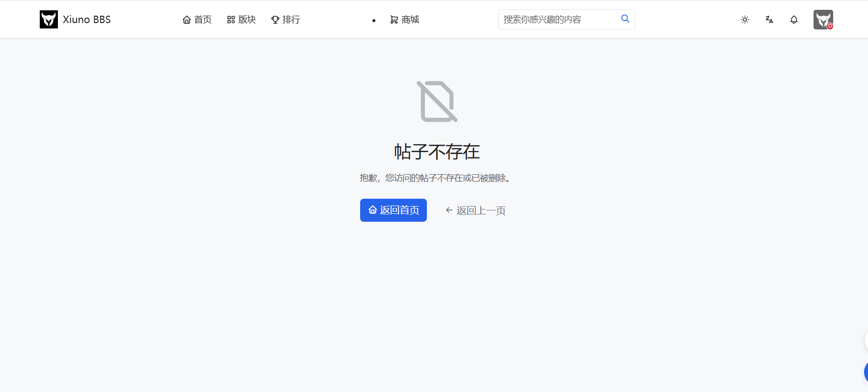Open the Xiuno BBS site title link
Viewport: 868px width, 392px height.
87,20
